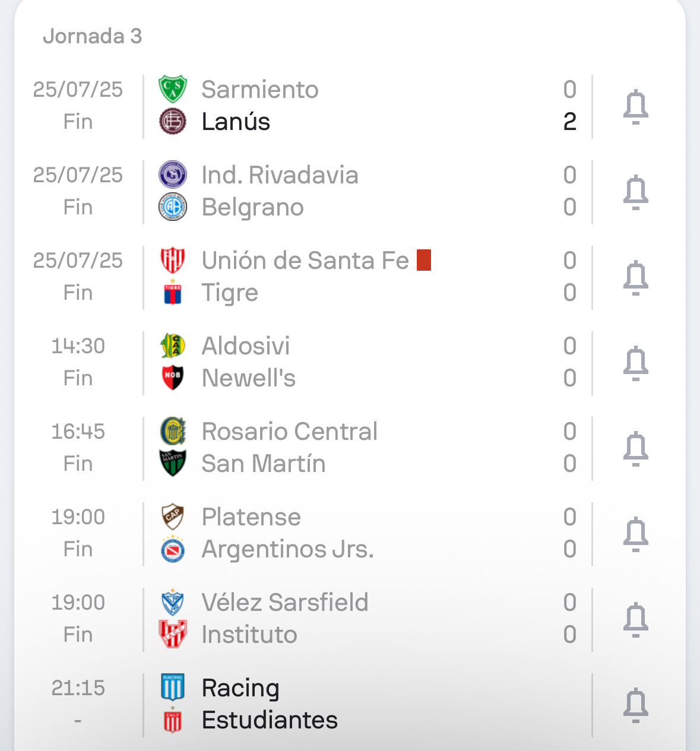Click bell icon for Racing vs Estudiantes
Viewport: 700px width, 751px height.
pyautogui.click(x=635, y=705)
